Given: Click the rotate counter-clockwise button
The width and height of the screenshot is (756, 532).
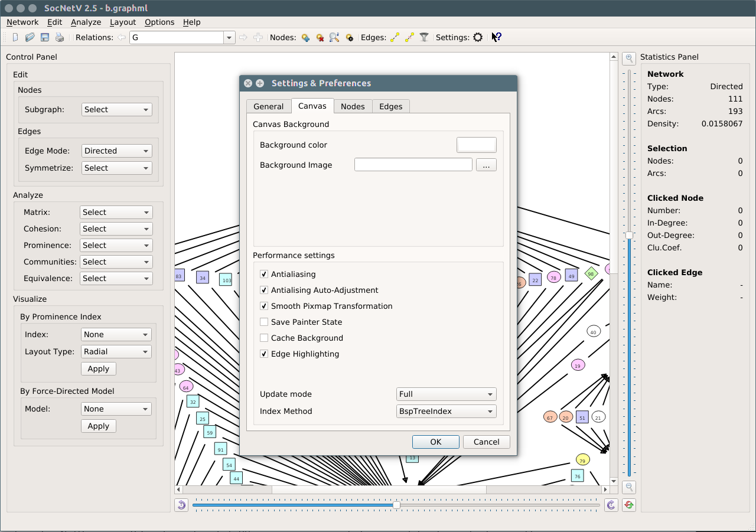Looking at the screenshot, I should point(181,505).
